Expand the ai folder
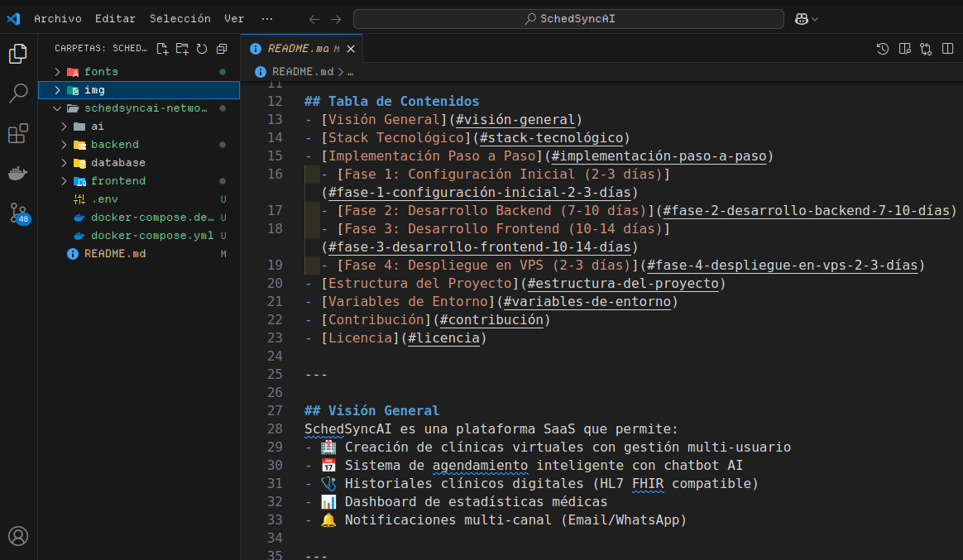Viewport: 963px width, 560px height. click(64, 127)
